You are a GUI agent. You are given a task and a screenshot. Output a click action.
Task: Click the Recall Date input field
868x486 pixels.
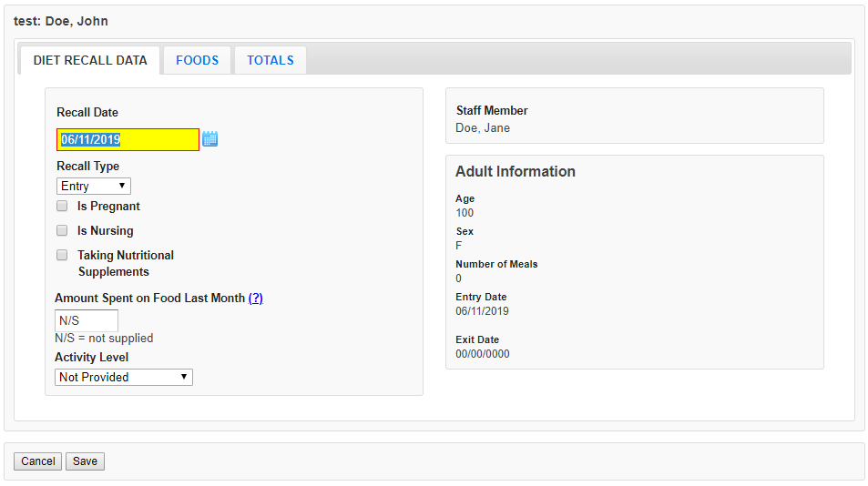pyautogui.click(x=128, y=139)
